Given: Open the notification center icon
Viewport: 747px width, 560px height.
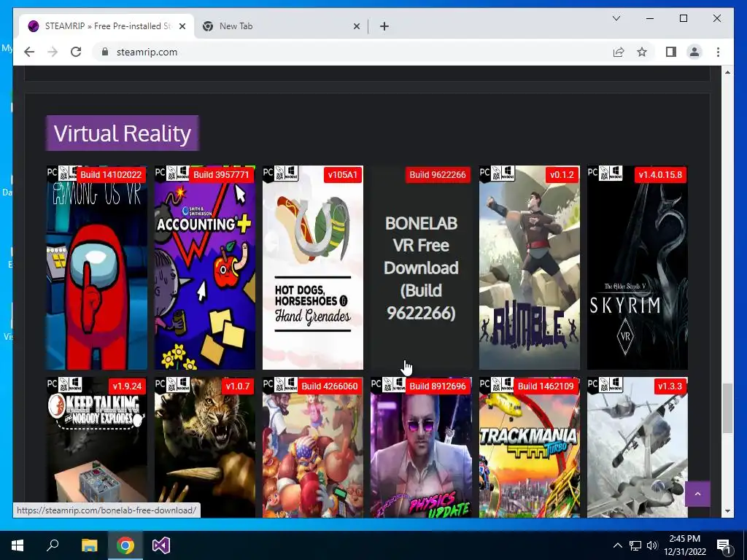Looking at the screenshot, I should click(x=724, y=545).
